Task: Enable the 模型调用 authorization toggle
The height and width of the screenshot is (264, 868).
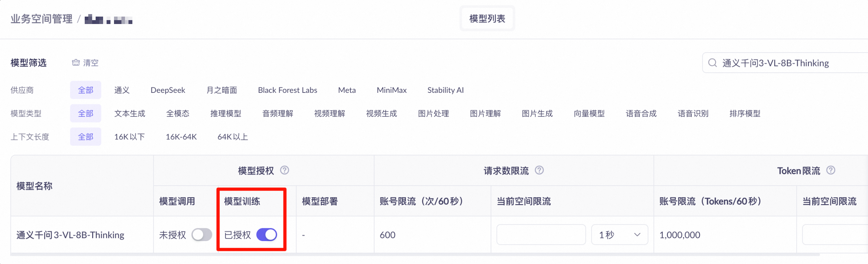Action: 202,235
